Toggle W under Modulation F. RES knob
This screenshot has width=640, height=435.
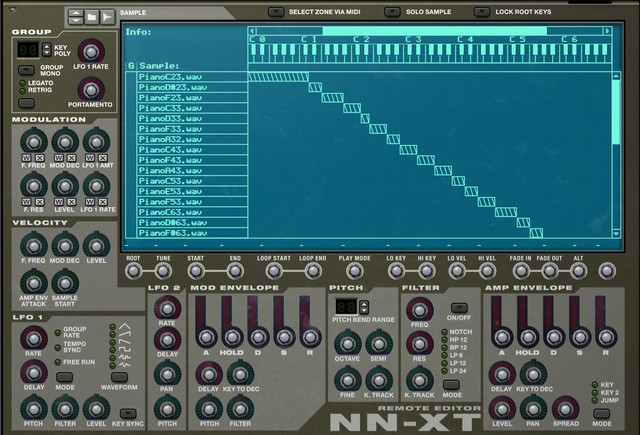[27, 202]
